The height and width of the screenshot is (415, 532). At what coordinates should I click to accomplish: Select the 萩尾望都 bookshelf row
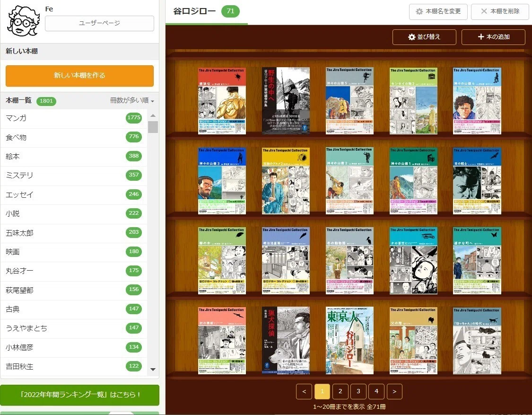pyautogui.click(x=74, y=290)
